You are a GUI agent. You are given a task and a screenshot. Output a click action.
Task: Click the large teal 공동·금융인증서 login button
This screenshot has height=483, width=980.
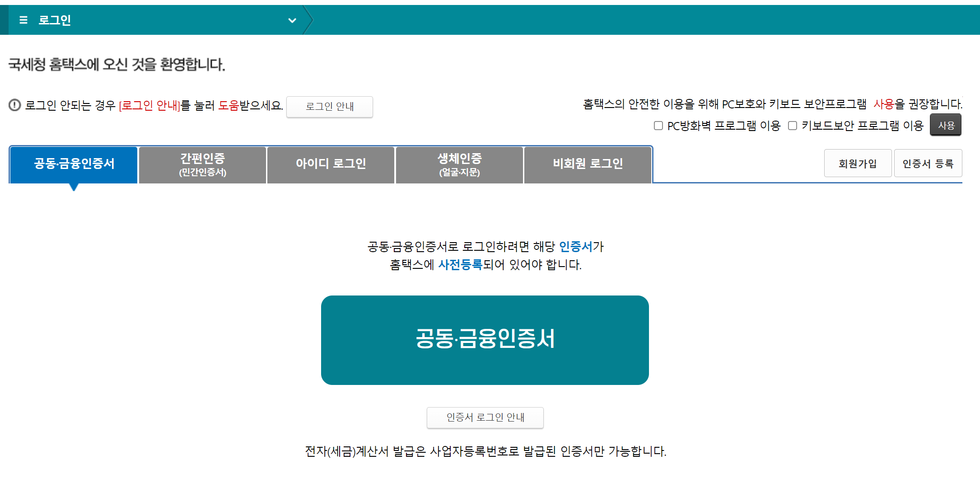pos(485,340)
